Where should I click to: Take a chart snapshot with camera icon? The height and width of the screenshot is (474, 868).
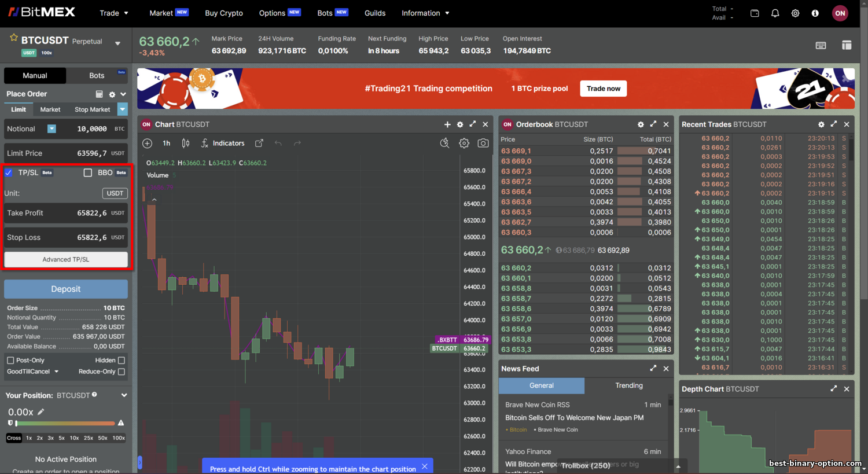[x=483, y=143]
